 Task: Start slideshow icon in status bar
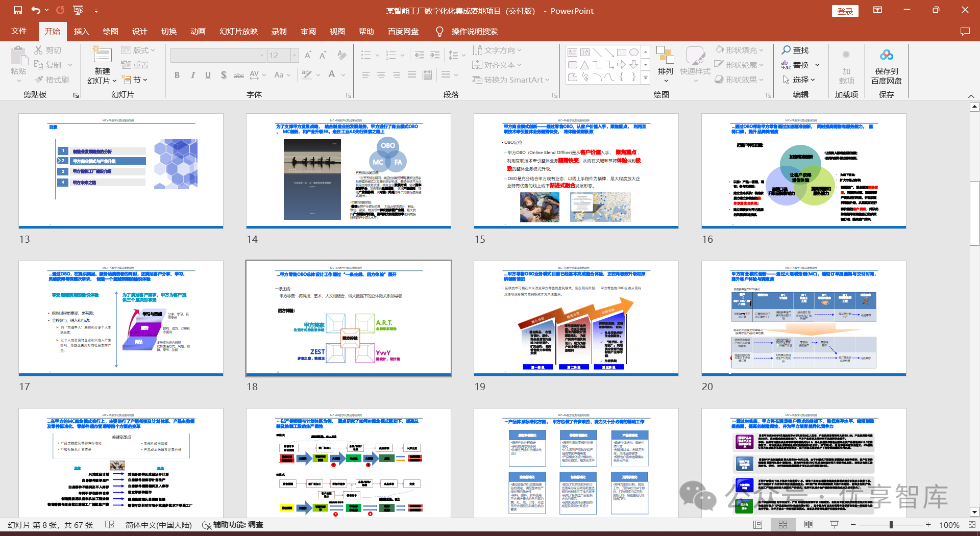[x=834, y=525]
